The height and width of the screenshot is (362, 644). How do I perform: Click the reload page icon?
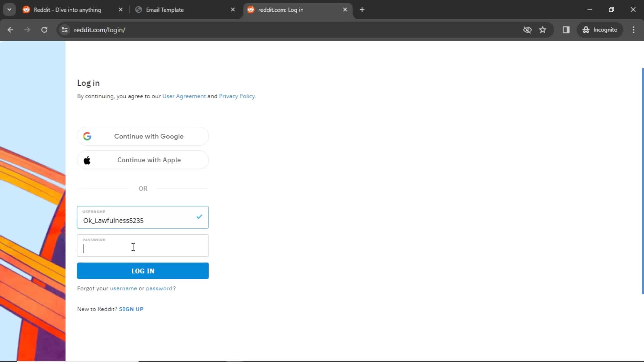(44, 29)
